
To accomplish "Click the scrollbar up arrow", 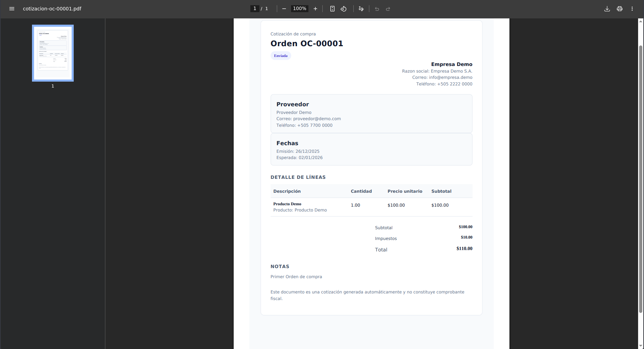I will tap(641, 21).
